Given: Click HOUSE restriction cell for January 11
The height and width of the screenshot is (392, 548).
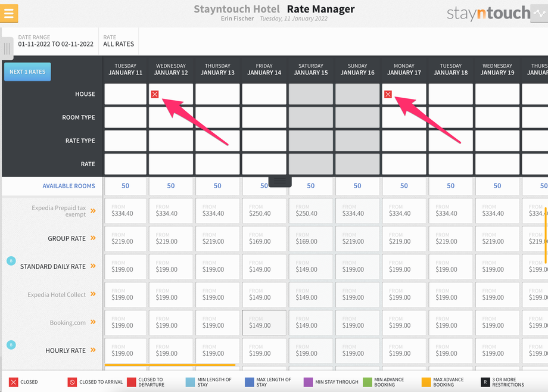Looking at the screenshot, I should click(126, 94).
